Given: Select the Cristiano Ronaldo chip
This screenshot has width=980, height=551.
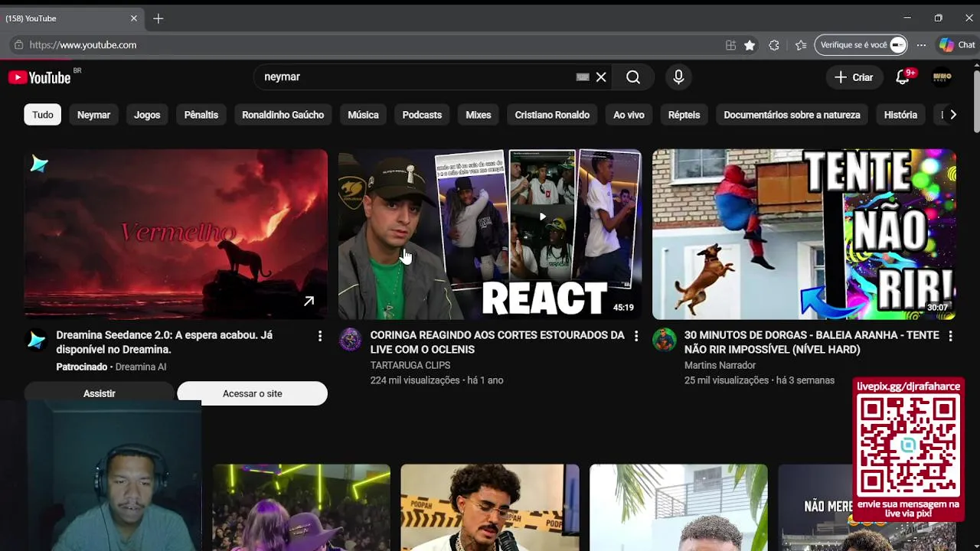Looking at the screenshot, I should [552, 115].
